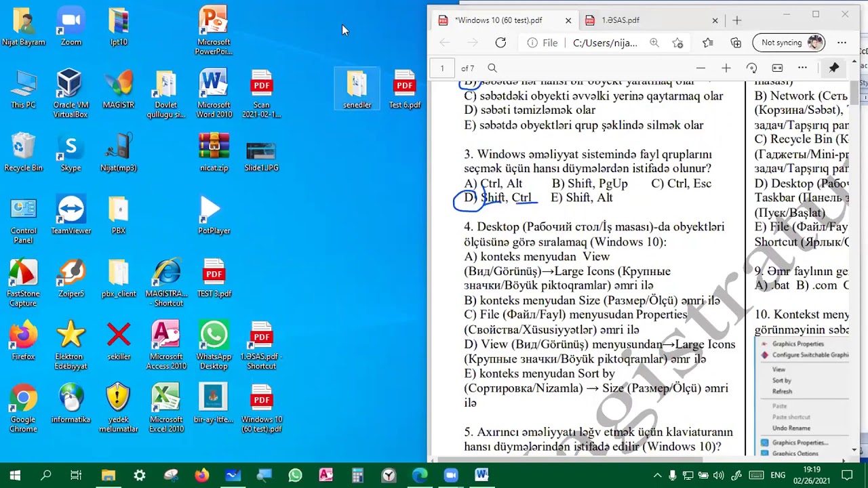Switch to Word from the taskbar
Screen dimensions: 868x488
pos(481,475)
